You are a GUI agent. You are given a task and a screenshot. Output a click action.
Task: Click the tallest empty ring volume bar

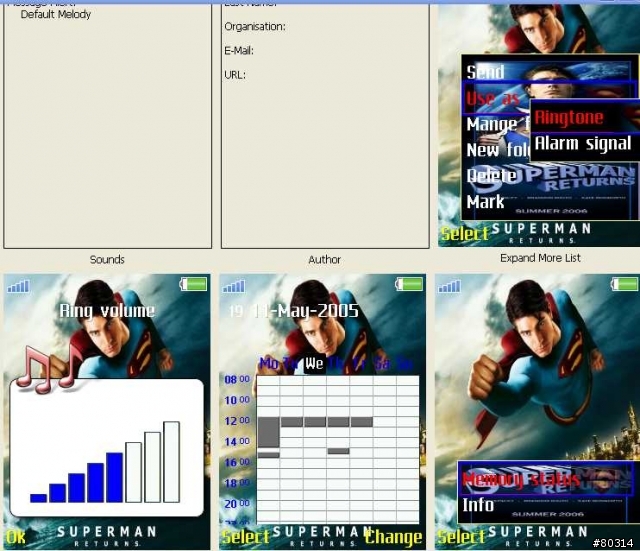[x=171, y=462]
